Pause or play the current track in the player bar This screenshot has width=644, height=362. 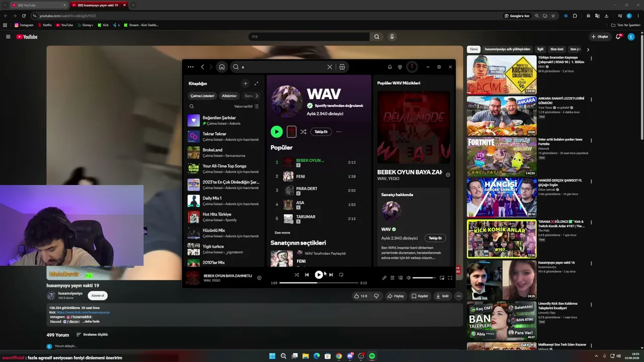point(319,275)
